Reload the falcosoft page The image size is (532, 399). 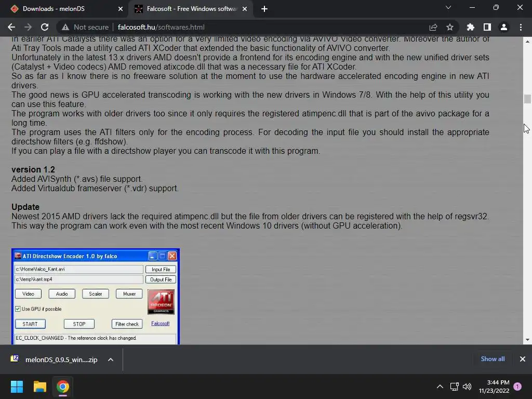45,27
